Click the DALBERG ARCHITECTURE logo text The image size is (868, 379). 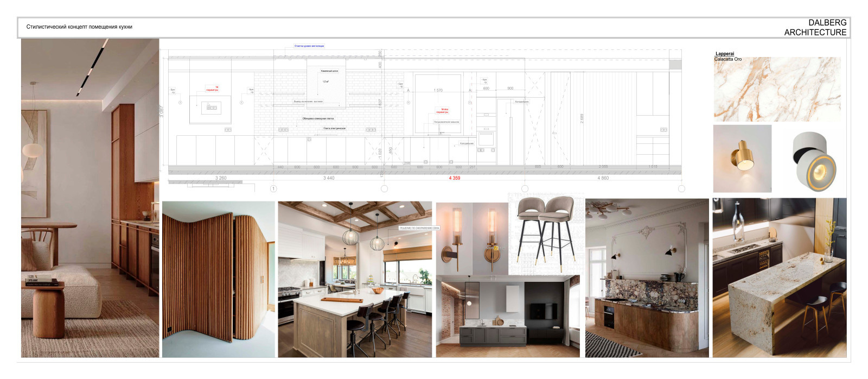(815, 28)
